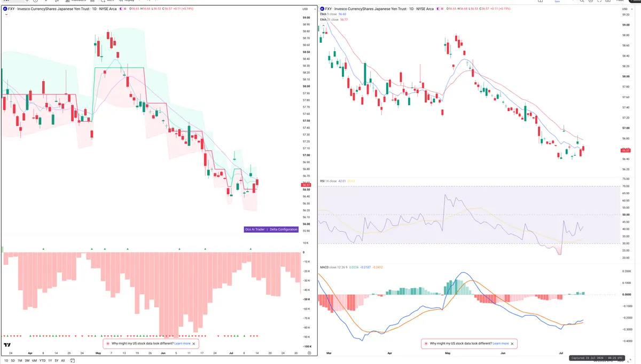
Task: Click the Apr label on left time axis
Action: pos(30,353)
